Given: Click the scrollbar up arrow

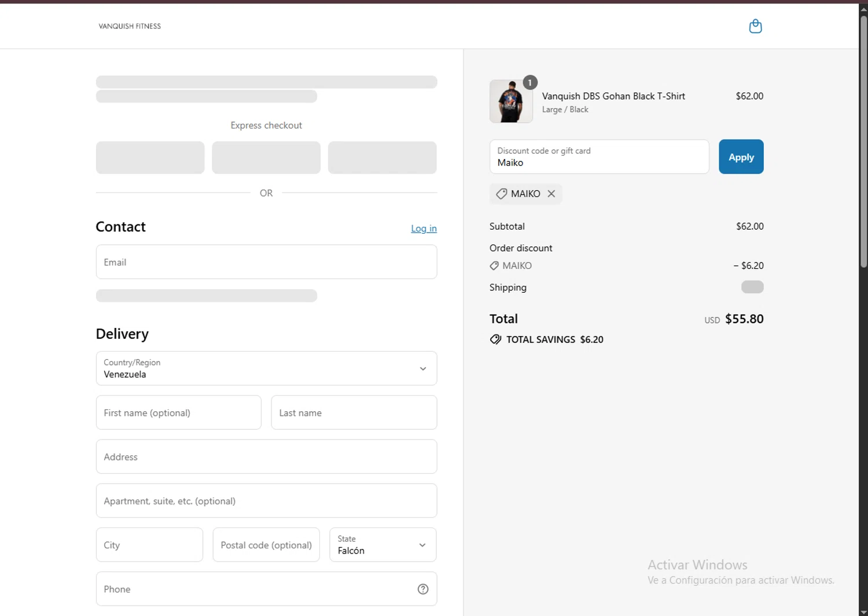Looking at the screenshot, I should pyautogui.click(x=863, y=9).
